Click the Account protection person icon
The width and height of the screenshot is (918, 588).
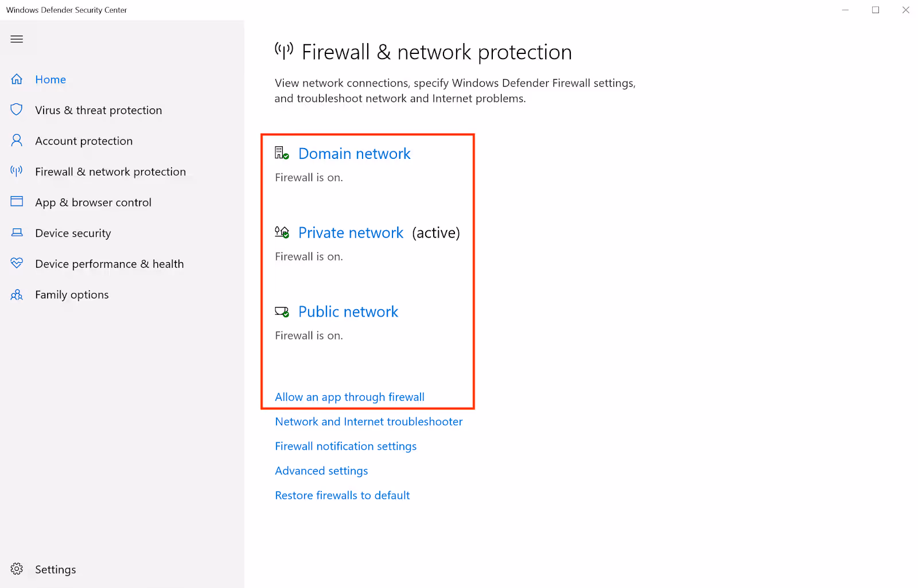pyautogui.click(x=17, y=141)
